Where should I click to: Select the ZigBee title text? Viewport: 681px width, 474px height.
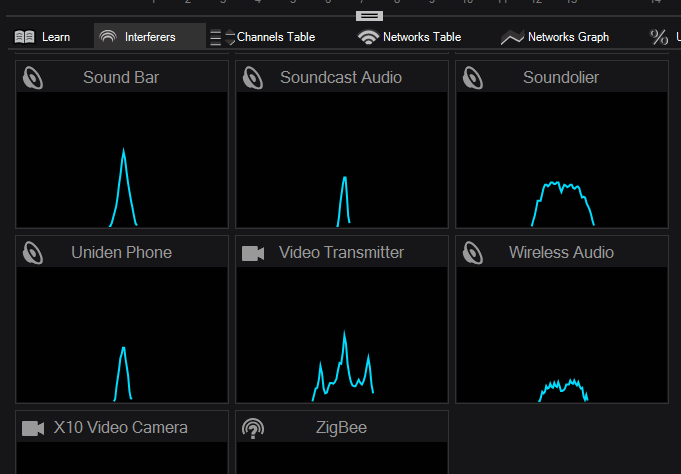341,428
